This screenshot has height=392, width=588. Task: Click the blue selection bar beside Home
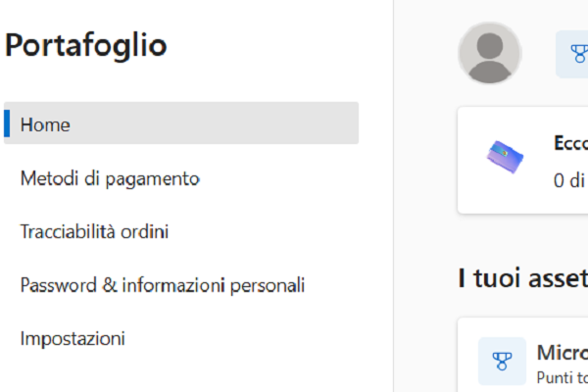pos(7,124)
